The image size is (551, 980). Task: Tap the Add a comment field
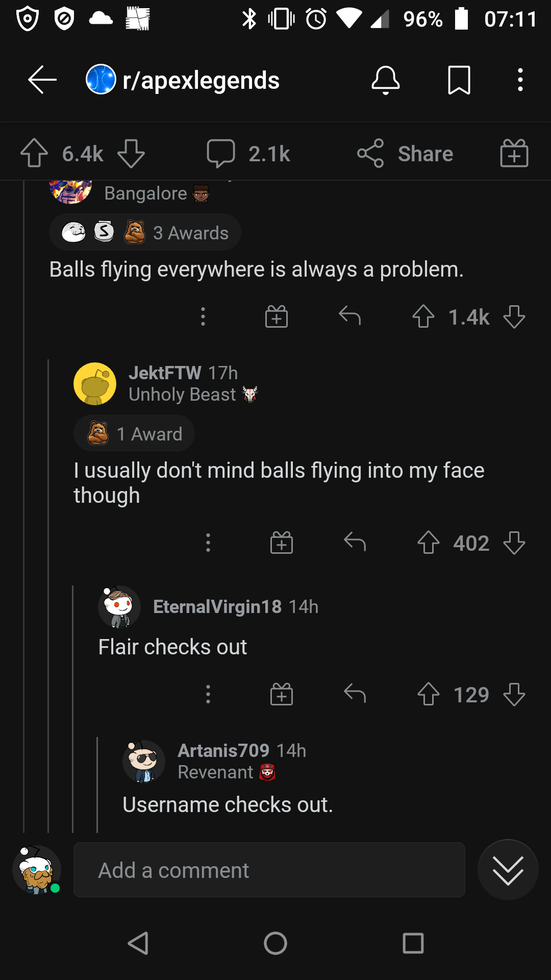click(x=269, y=870)
